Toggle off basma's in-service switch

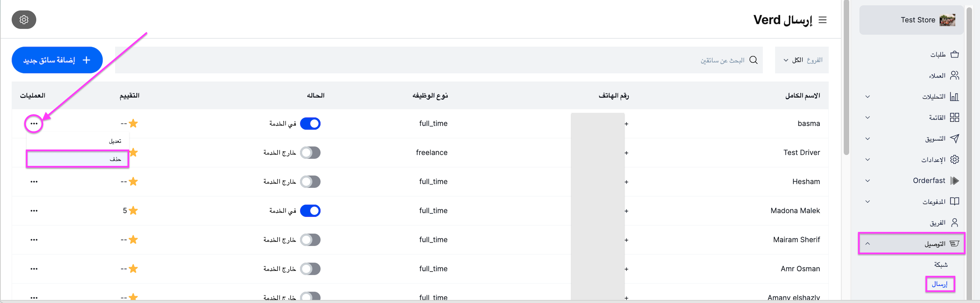point(310,124)
